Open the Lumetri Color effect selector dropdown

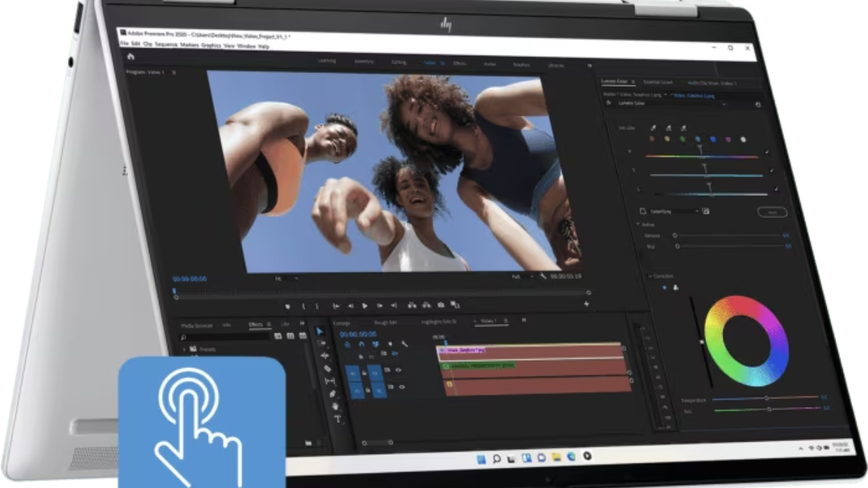point(672,104)
